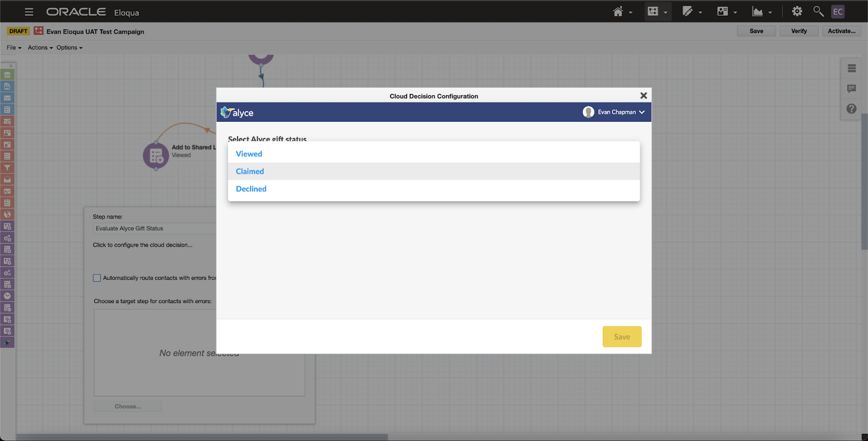The image size is (868, 441).
Task: Select the Viewed gift status
Action: (x=434, y=154)
